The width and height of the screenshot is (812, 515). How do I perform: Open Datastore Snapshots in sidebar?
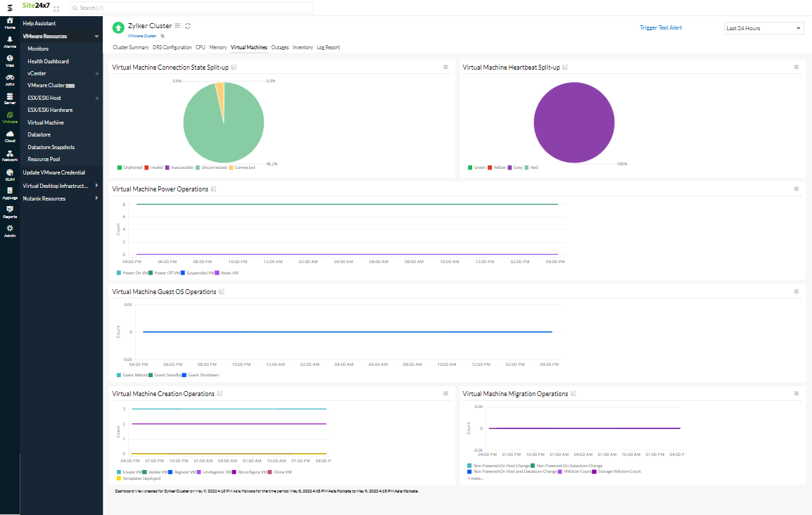coord(51,147)
